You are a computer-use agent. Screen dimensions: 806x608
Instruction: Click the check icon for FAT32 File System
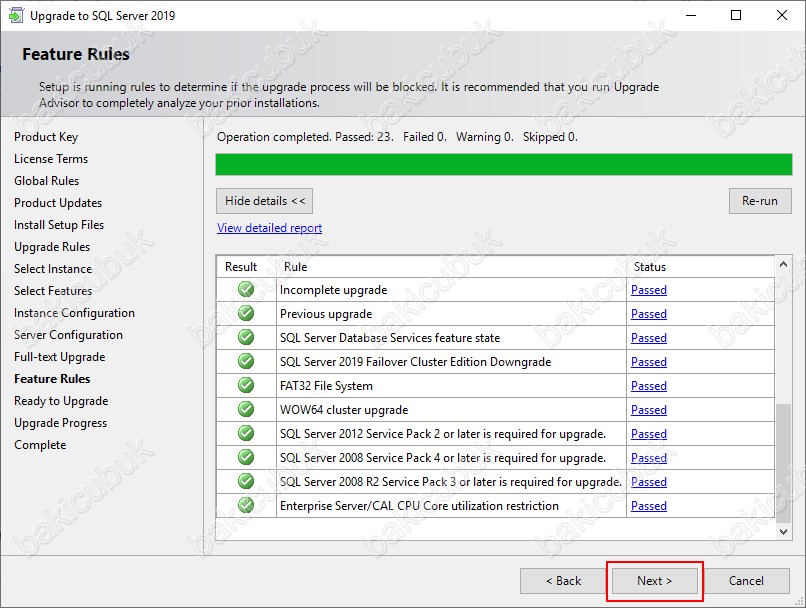(x=246, y=385)
